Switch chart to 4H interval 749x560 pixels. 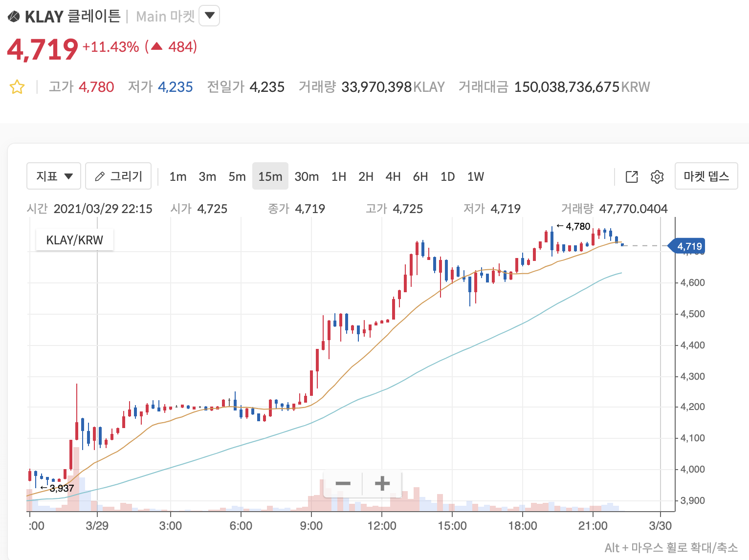(393, 176)
